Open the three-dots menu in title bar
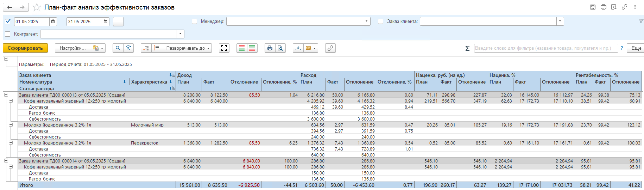The width and height of the screenshot is (644, 190). (635, 7)
